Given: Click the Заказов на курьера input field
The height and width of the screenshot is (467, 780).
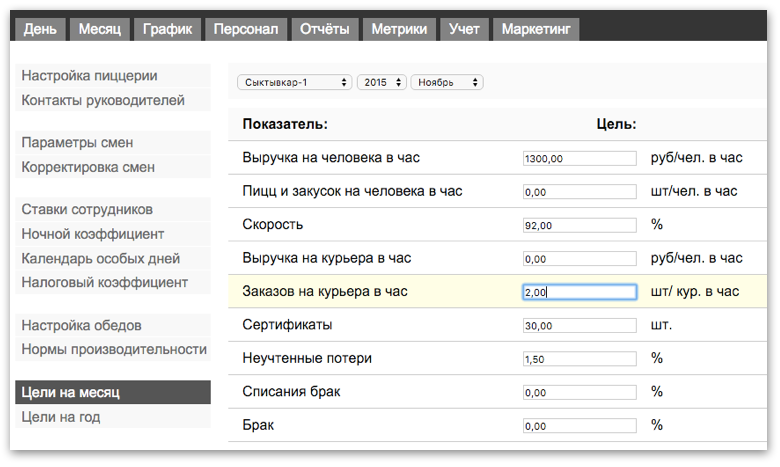Looking at the screenshot, I should point(580,292).
